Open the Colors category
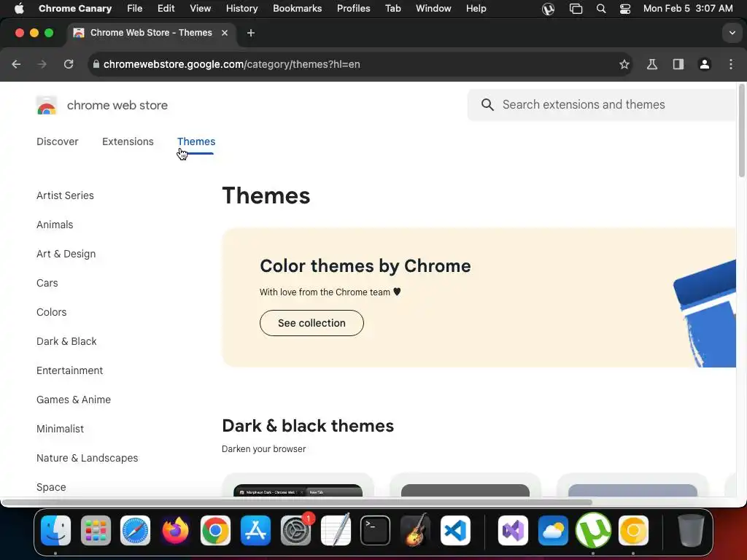This screenshot has width=747, height=560. coord(52,312)
